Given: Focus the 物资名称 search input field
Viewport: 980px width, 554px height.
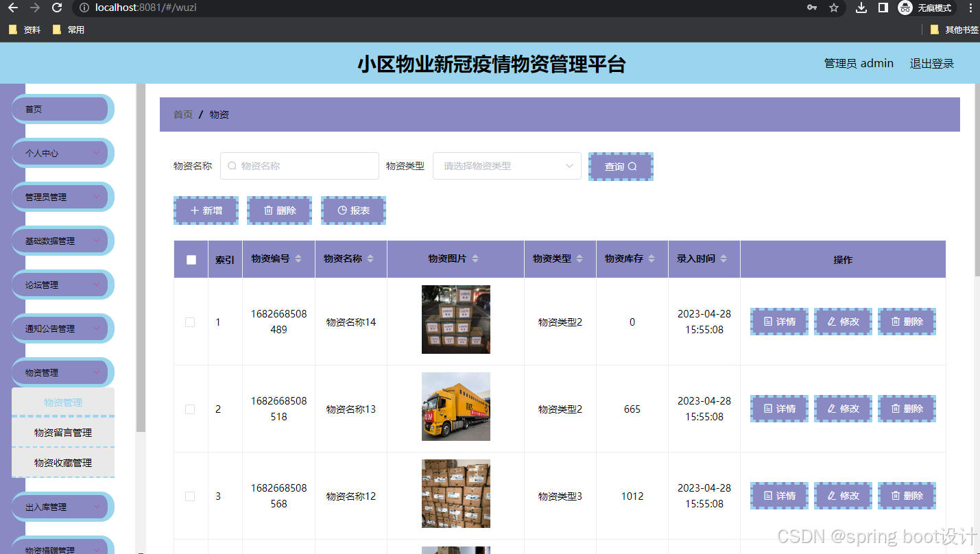Looking at the screenshot, I should 300,166.
